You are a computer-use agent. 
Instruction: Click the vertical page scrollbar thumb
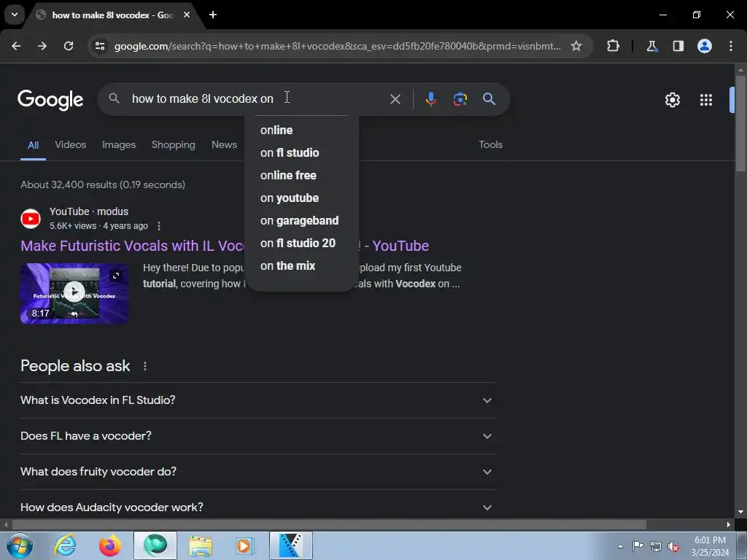tap(740, 124)
